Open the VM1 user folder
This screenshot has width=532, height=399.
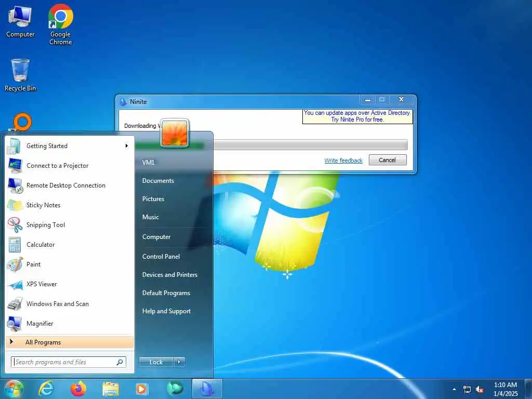[x=148, y=162]
